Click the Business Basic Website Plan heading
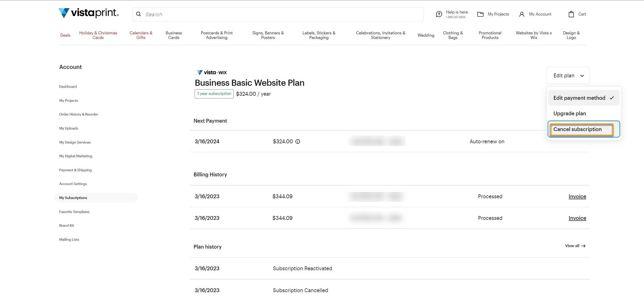644x299 pixels. (x=249, y=83)
